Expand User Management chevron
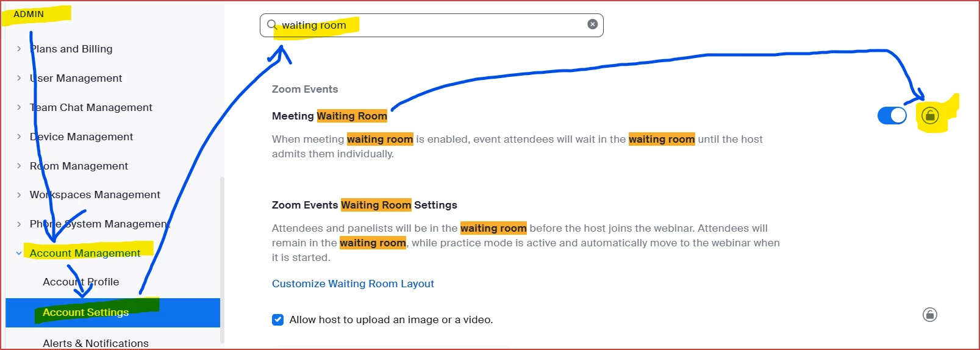This screenshot has height=350, width=980. coord(19,78)
